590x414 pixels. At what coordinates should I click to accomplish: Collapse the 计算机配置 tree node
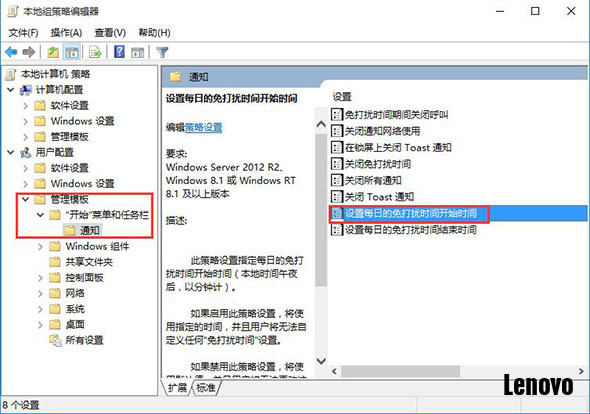point(11,90)
